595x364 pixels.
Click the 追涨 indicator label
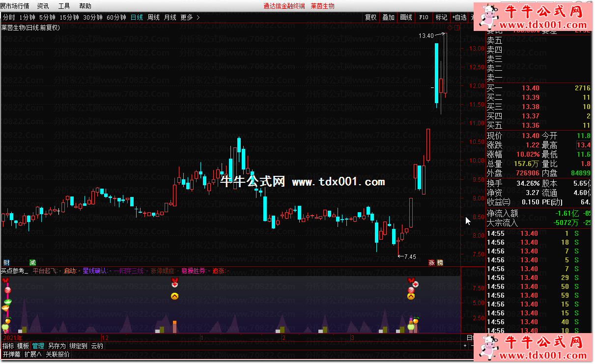tap(218, 271)
